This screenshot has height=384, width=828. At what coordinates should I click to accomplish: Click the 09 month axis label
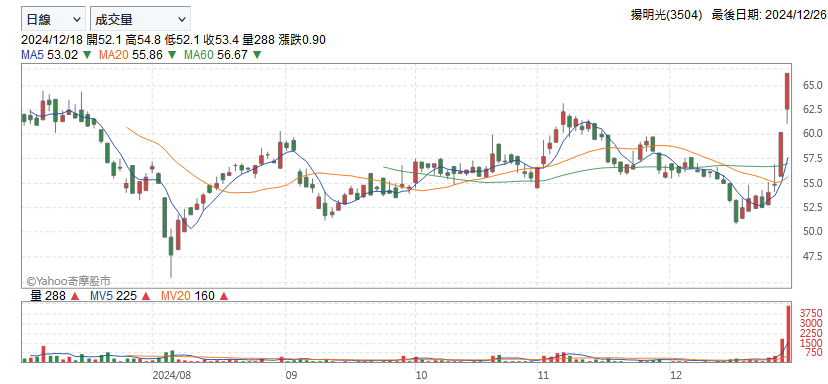point(291,374)
